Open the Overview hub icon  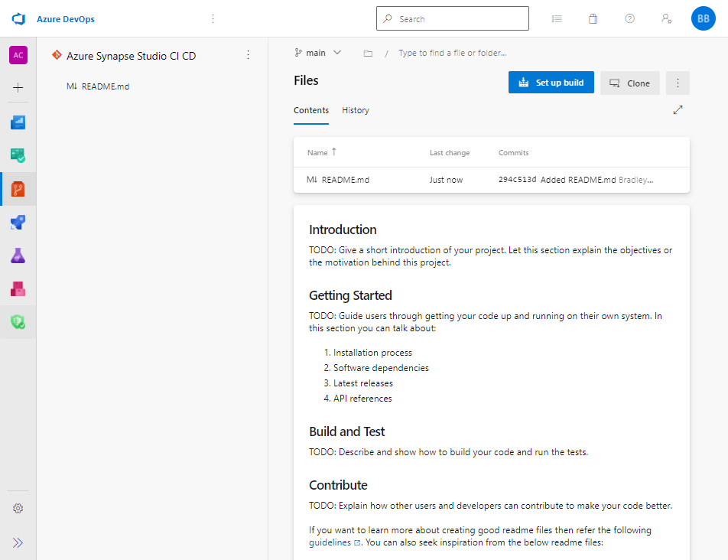18,122
